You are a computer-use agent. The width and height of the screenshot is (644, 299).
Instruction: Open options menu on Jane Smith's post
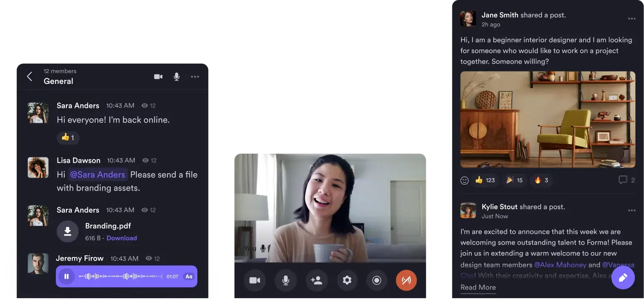632,19
